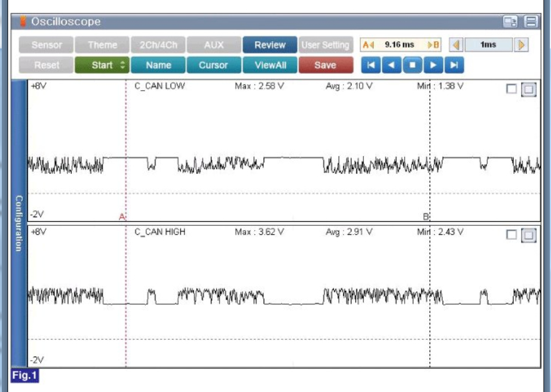
Task: Switch to the Review mode tab
Action: pyautogui.click(x=270, y=45)
